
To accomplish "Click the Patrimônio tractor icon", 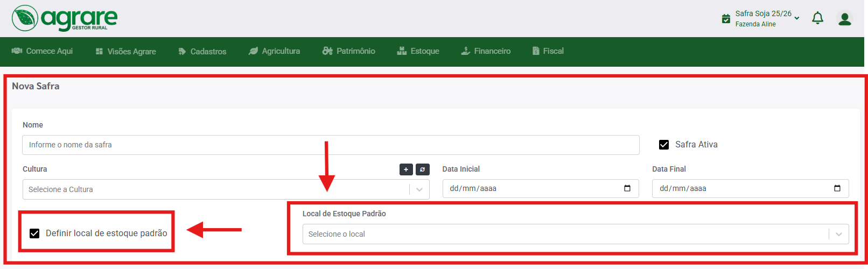I will 327,51.
